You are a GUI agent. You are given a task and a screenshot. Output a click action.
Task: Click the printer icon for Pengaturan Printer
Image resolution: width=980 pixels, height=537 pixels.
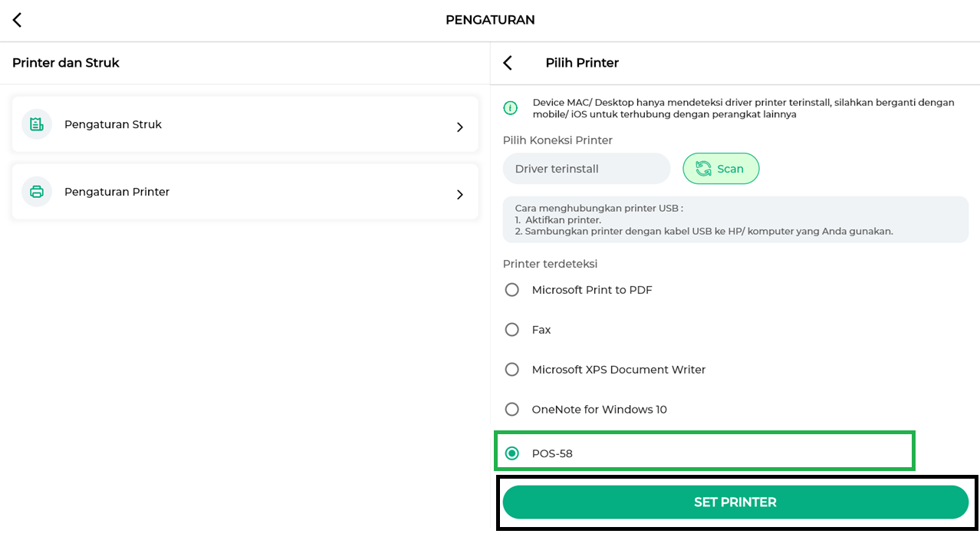pyautogui.click(x=36, y=192)
